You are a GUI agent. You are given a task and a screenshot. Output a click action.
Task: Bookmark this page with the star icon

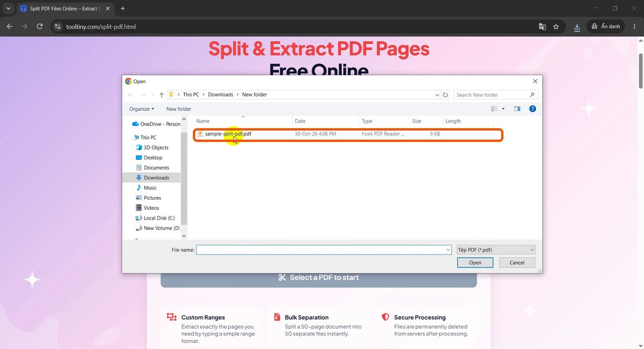click(x=556, y=26)
